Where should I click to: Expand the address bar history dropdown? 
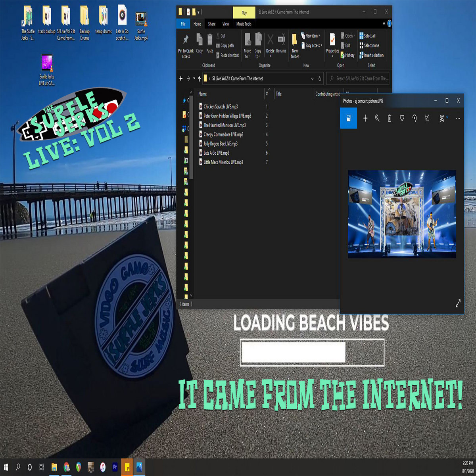pos(313,79)
